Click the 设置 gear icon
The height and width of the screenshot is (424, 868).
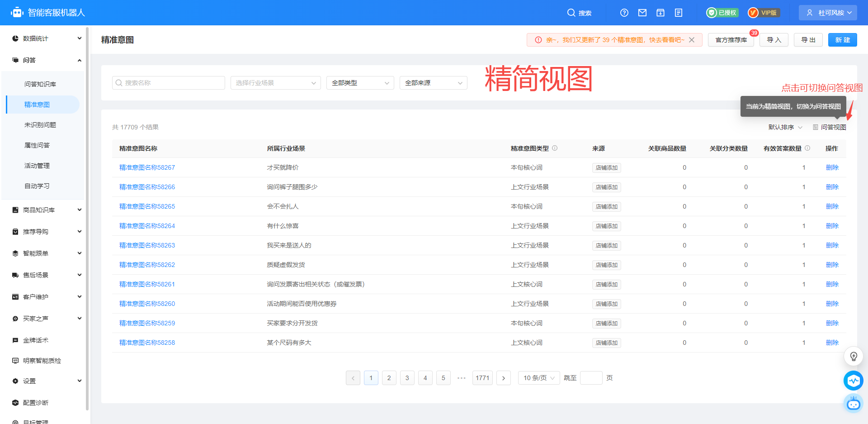tap(15, 381)
